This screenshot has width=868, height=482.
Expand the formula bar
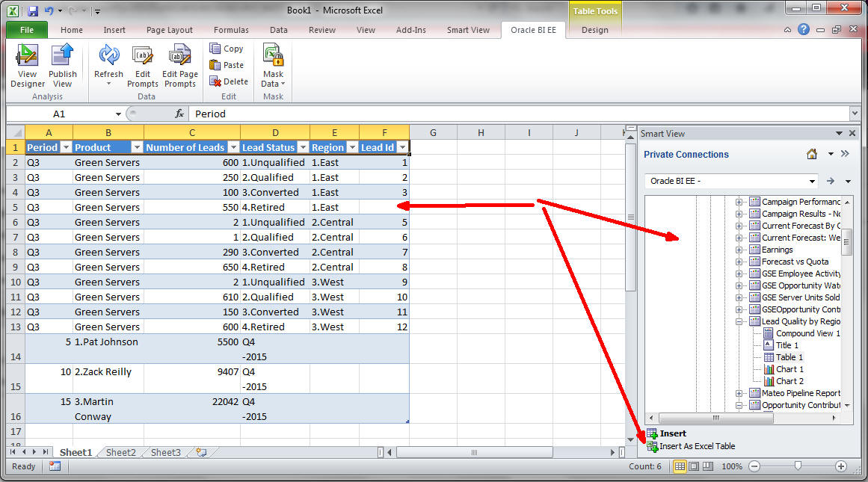855,114
